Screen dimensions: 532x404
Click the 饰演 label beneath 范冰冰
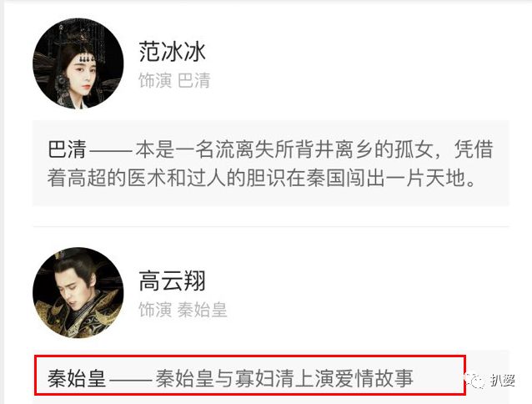pos(155,81)
